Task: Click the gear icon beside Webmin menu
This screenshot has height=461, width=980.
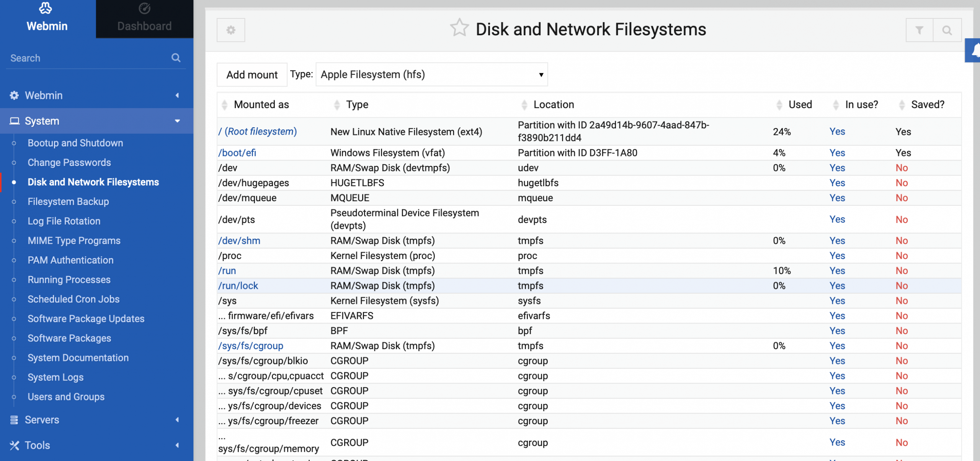Action: (14, 95)
